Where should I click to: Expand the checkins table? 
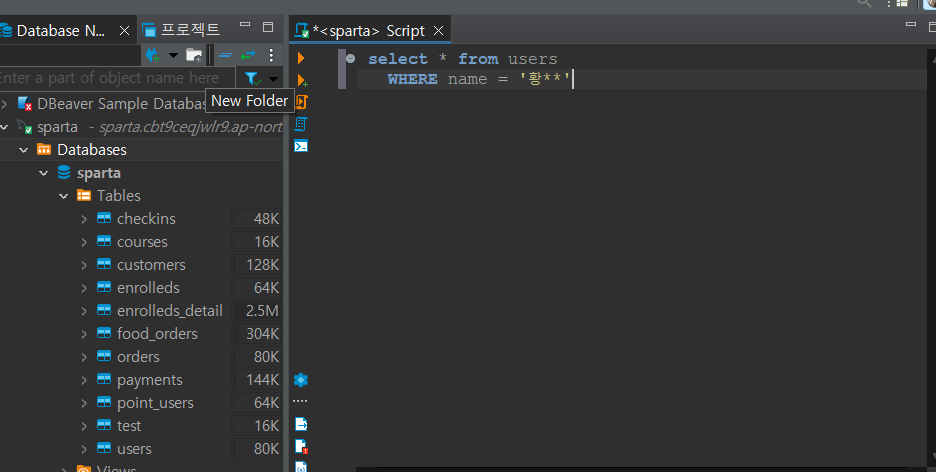[84, 219]
